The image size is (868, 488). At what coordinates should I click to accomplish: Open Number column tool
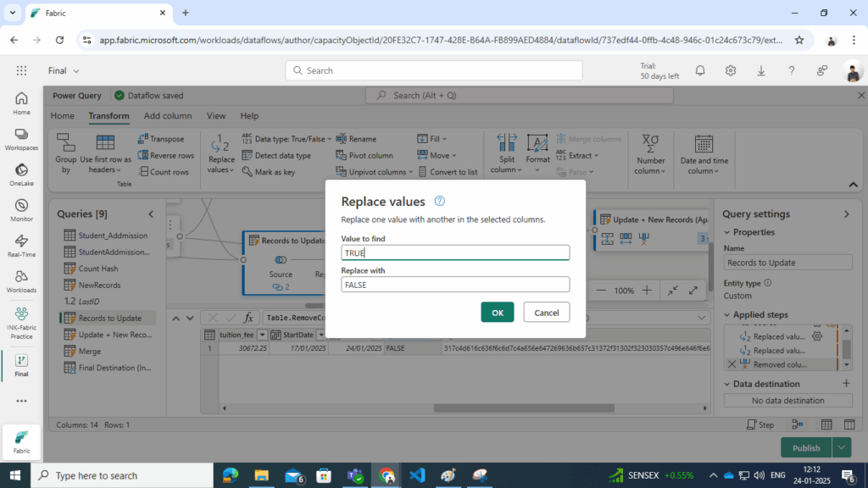pyautogui.click(x=650, y=154)
